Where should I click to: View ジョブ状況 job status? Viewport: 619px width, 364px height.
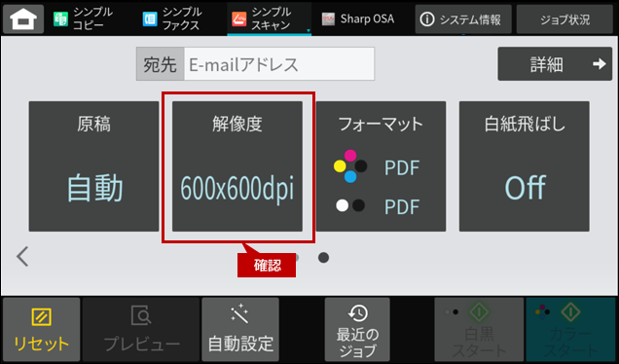[x=564, y=18]
